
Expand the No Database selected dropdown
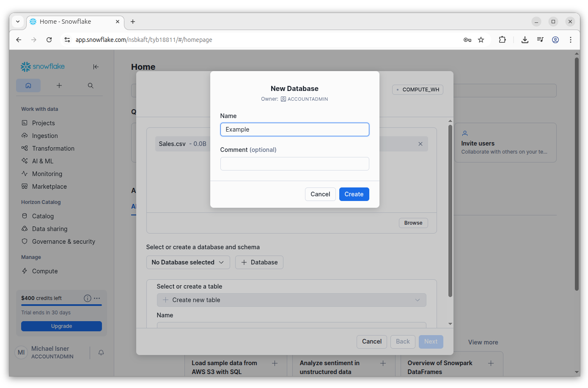tap(188, 262)
